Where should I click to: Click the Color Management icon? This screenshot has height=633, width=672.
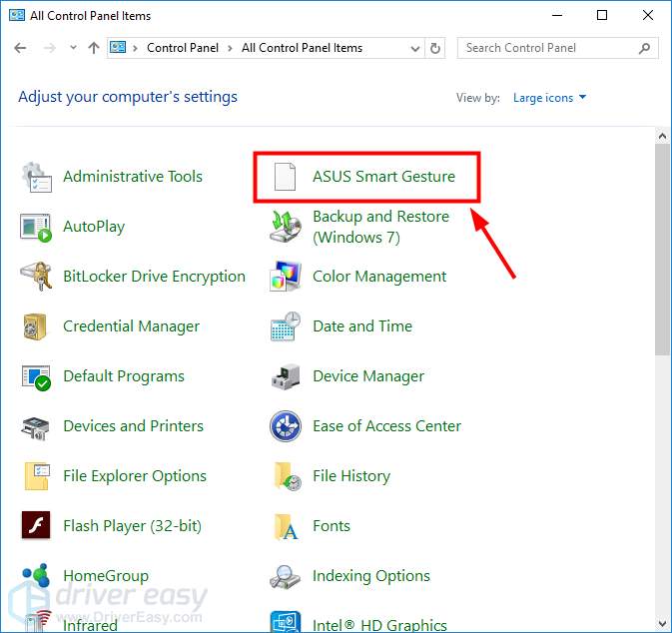[286, 276]
